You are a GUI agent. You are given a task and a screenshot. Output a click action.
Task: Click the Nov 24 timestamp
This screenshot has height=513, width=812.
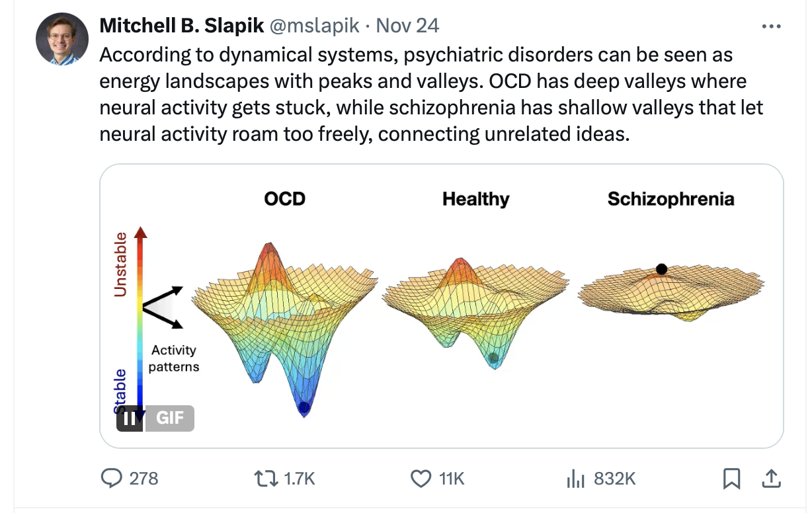click(x=407, y=26)
